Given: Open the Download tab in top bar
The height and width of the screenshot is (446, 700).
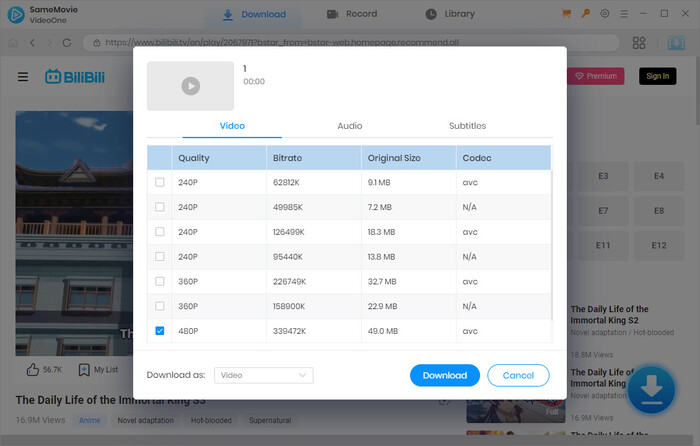Looking at the screenshot, I should tap(254, 14).
